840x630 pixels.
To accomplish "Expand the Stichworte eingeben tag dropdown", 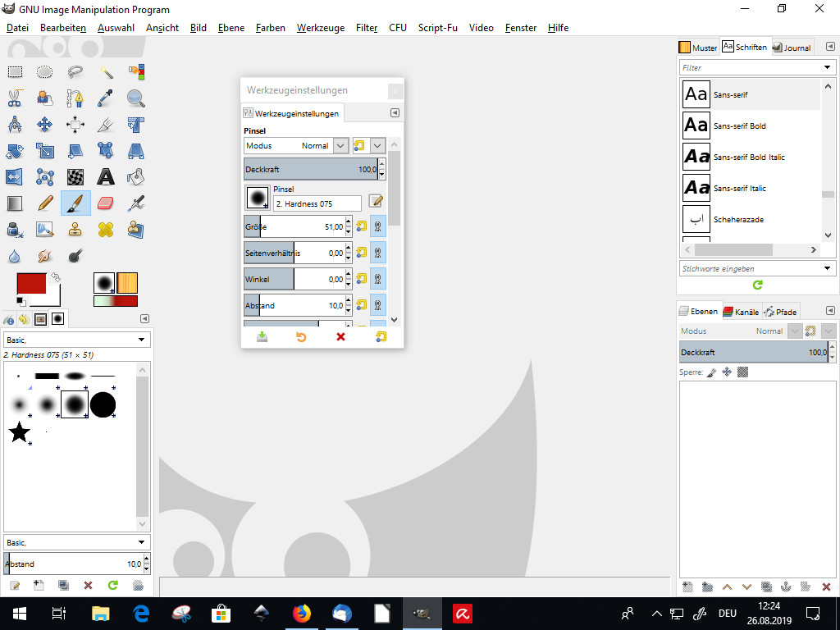I will [x=826, y=268].
